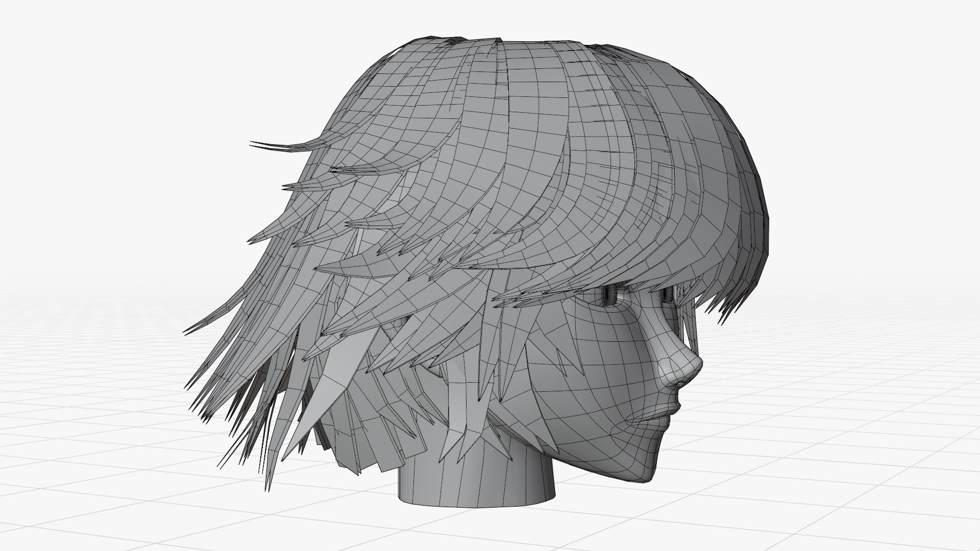The image size is (980, 551).
Task: Click the nose of the head model
Action: pyautogui.click(x=681, y=363)
